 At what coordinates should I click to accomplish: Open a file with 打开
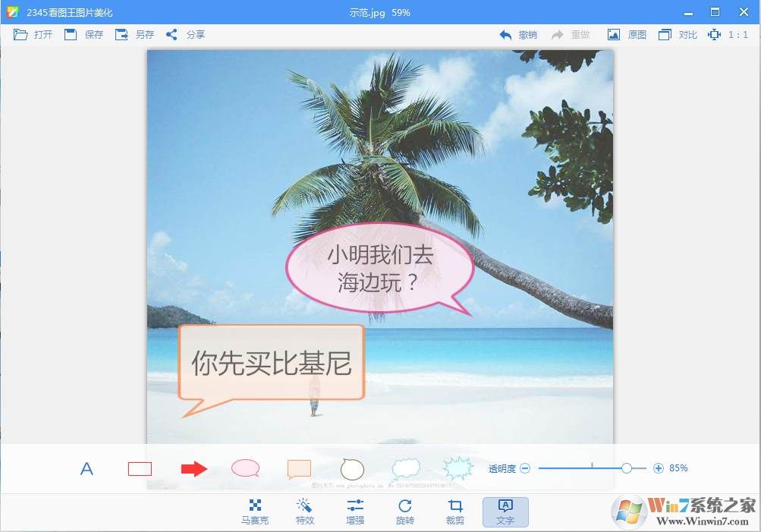tap(33, 34)
